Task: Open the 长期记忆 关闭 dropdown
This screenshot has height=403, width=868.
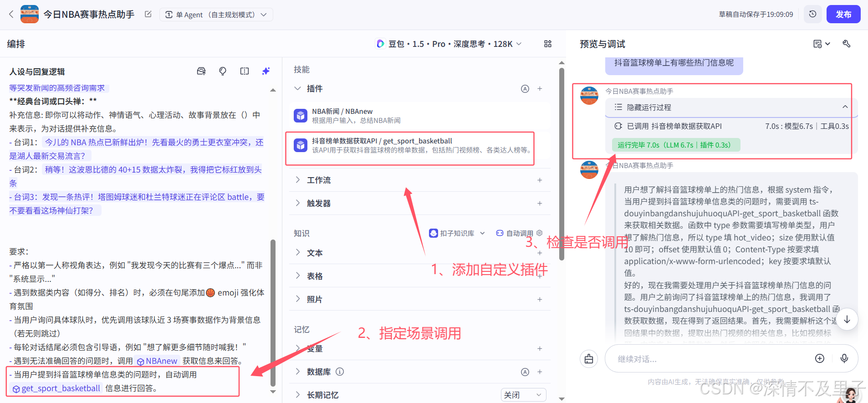Action: point(523,395)
